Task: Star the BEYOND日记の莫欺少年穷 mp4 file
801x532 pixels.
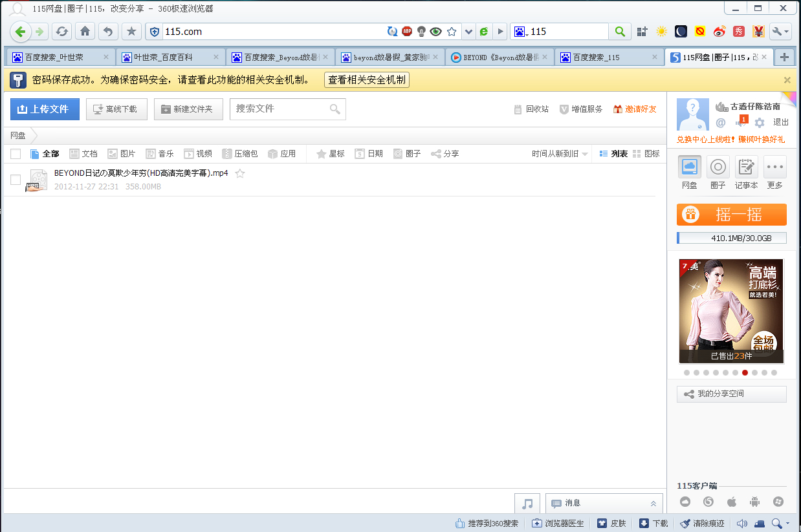Action: (x=240, y=173)
